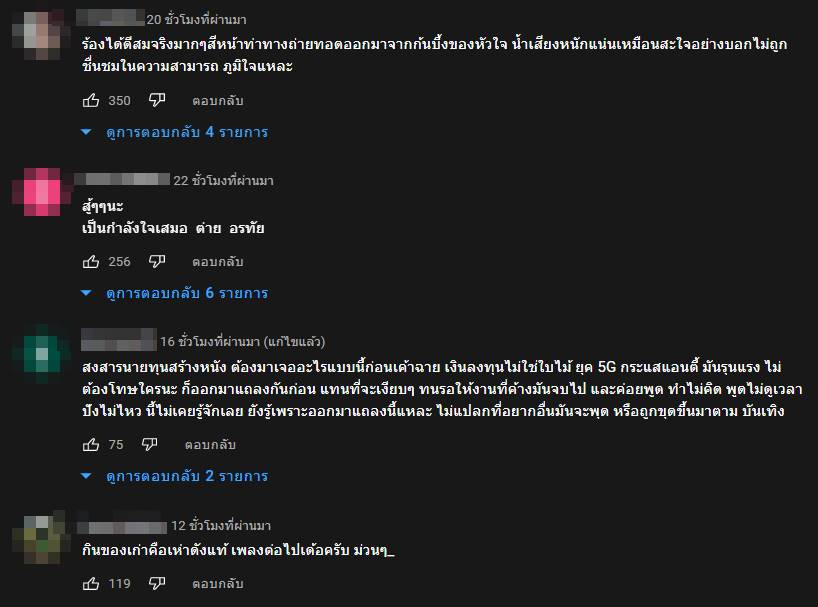Expand the 2 replies thread
This screenshot has height=607, width=818.
pos(176,476)
